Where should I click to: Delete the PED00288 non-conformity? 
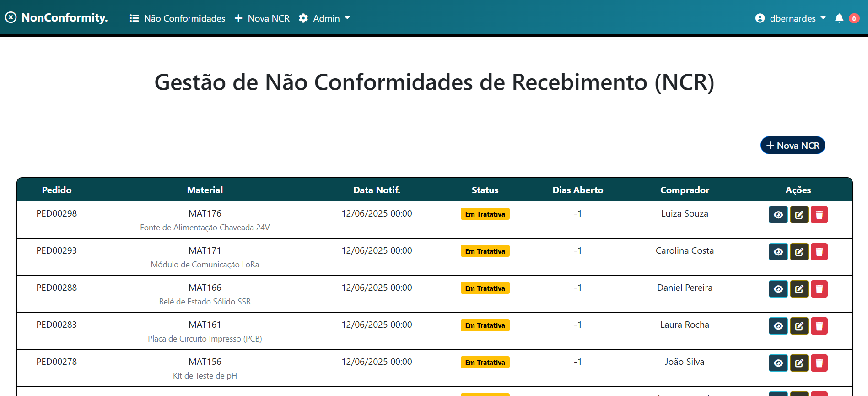[x=819, y=289]
